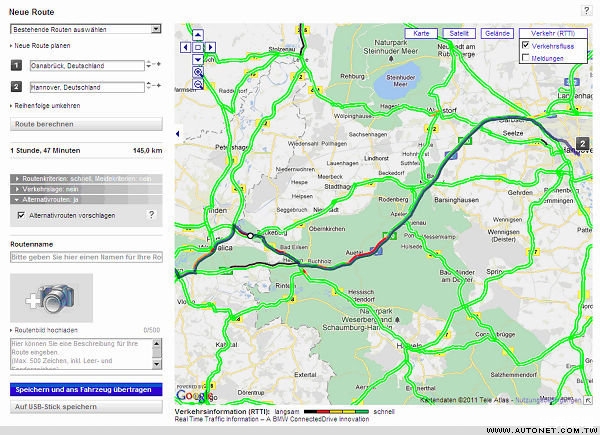The height and width of the screenshot is (435, 600).
Task: Click the Routenname input field
Action: 86,257
